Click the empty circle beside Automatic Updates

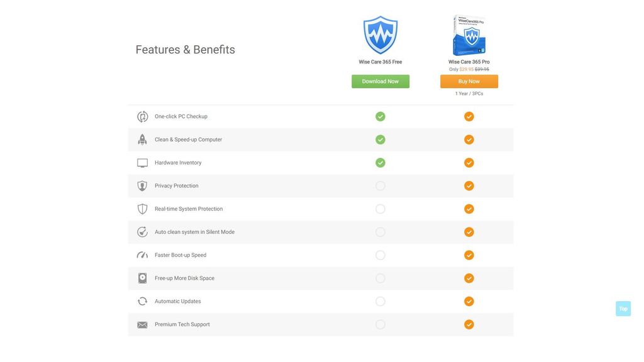click(x=380, y=300)
